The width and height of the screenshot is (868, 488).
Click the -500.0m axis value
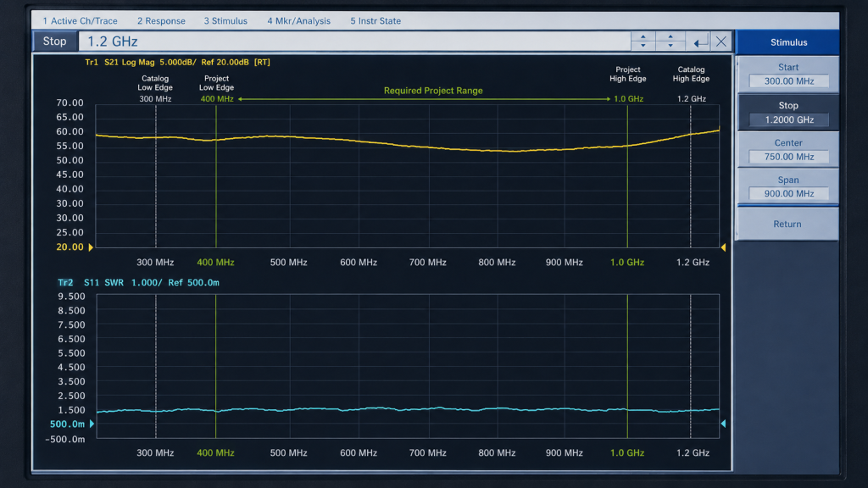(65, 440)
